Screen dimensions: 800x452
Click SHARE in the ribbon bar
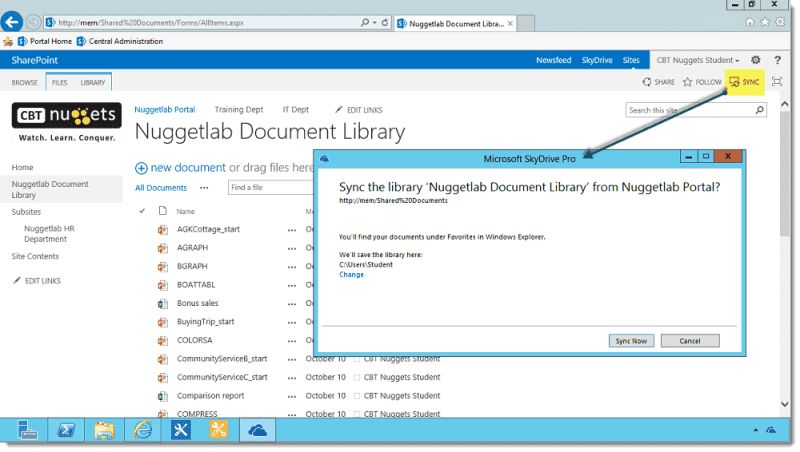coord(659,82)
